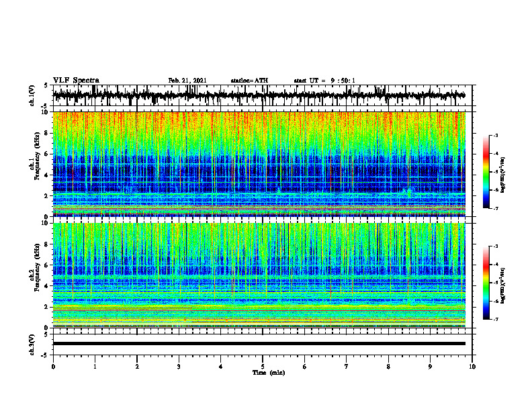Click the ch.1(V) waveform trace panel
The image size is (532, 411).
[263, 95]
